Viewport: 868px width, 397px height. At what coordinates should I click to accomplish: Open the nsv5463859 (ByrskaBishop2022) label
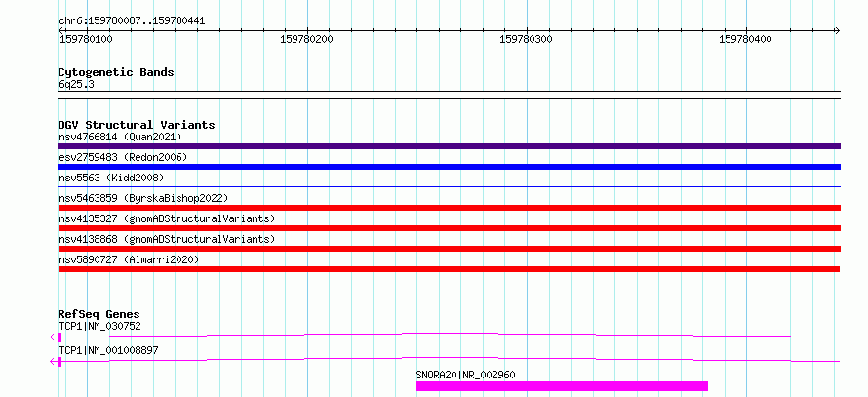coord(143,198)
